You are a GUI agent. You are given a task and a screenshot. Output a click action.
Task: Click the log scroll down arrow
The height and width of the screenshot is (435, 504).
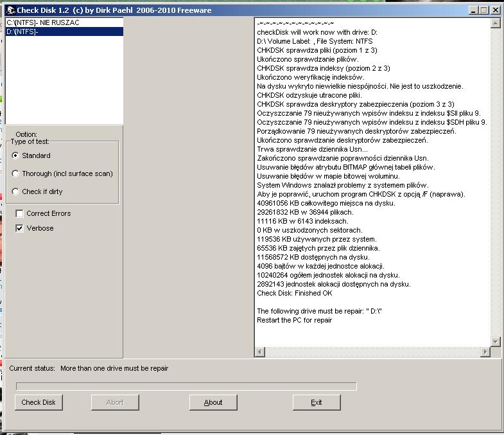point(495,342)
